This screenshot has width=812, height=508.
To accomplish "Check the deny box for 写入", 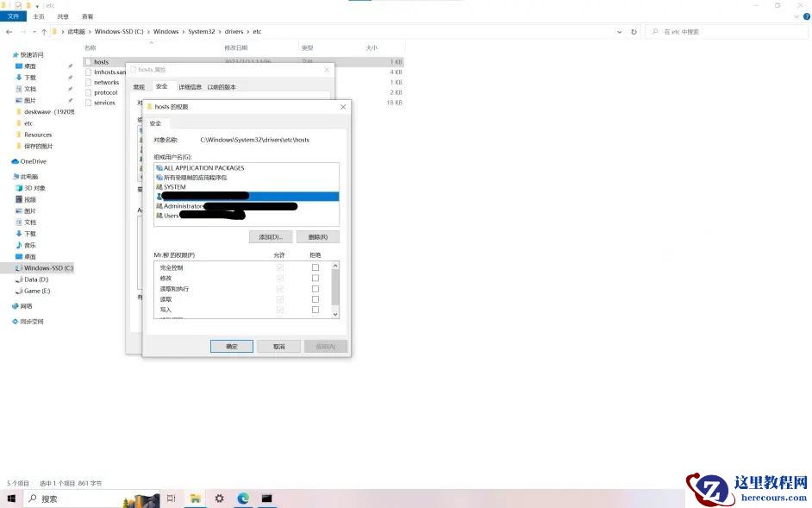I will click(x=315, y=310).
